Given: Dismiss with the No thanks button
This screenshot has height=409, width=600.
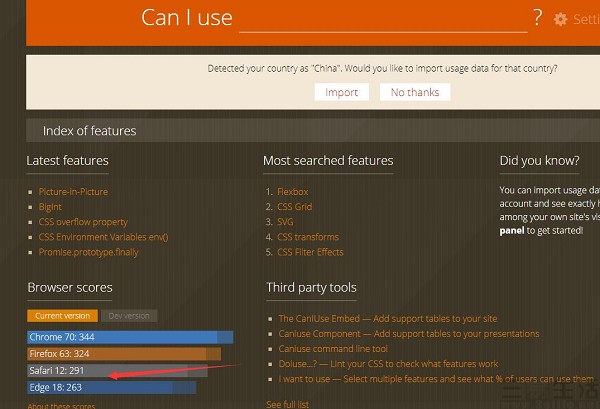Looking at the screenshot, I should pos(415,92).
